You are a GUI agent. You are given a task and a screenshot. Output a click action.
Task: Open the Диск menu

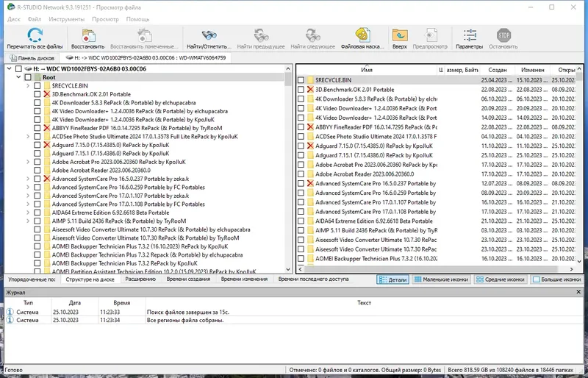(14, 19)
